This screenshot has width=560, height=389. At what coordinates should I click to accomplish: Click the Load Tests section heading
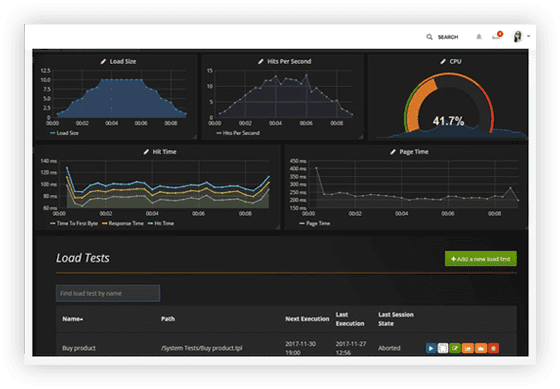(83, 258)
